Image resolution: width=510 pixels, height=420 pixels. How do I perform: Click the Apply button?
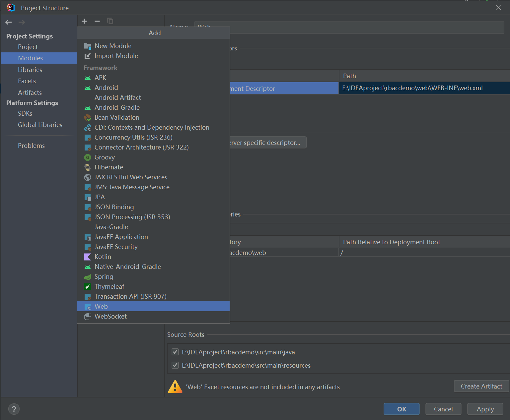[485, 409]
